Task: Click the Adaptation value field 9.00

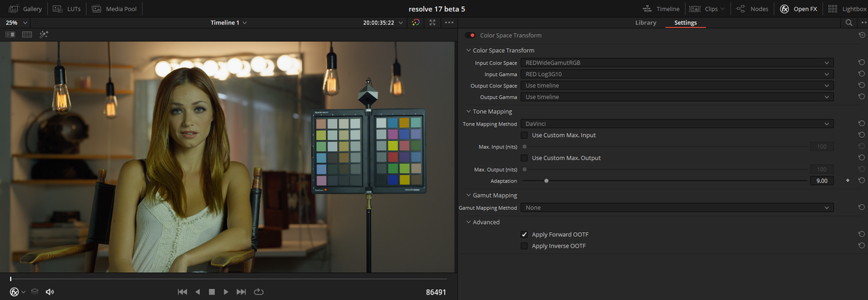Action: 822,181
